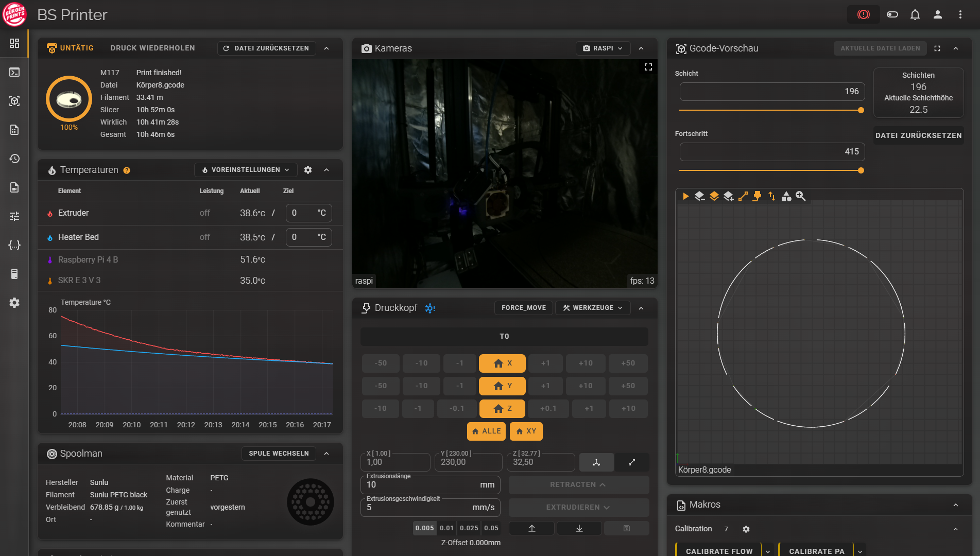Open the notifications bell
The height and width of the screenshot is (556, 980).
(915, 14)
